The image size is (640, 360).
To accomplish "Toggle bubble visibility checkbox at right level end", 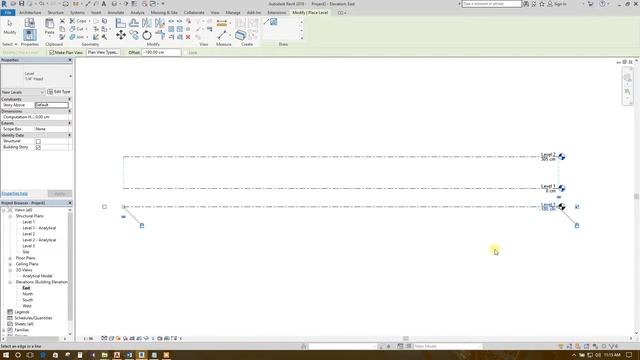I will point(577,207).
